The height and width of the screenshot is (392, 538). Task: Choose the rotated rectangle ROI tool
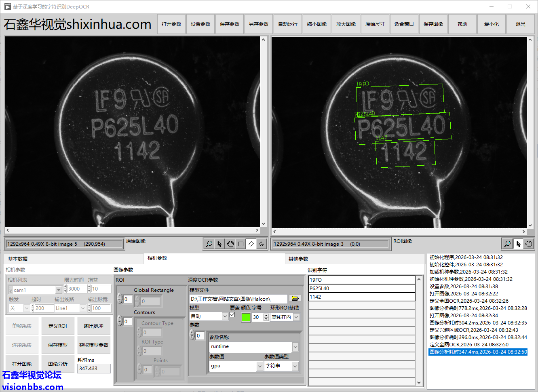click(x=251, y=244)
